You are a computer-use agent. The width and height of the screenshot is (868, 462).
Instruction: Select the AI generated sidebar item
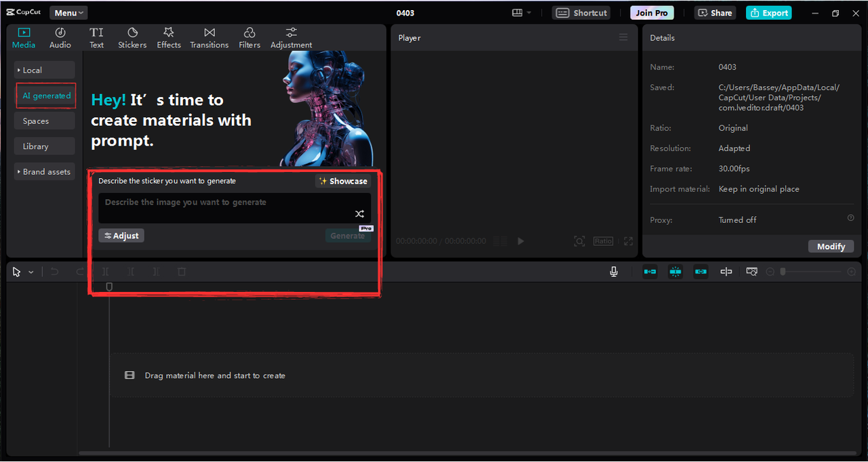45,96
